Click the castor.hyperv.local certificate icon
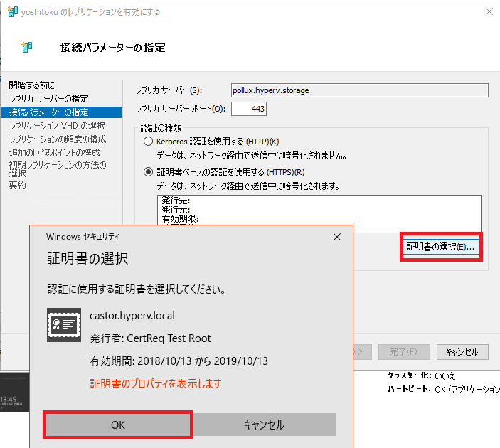Image resolution: width=500 pixels, height=448 pixels. pos(64,324)
